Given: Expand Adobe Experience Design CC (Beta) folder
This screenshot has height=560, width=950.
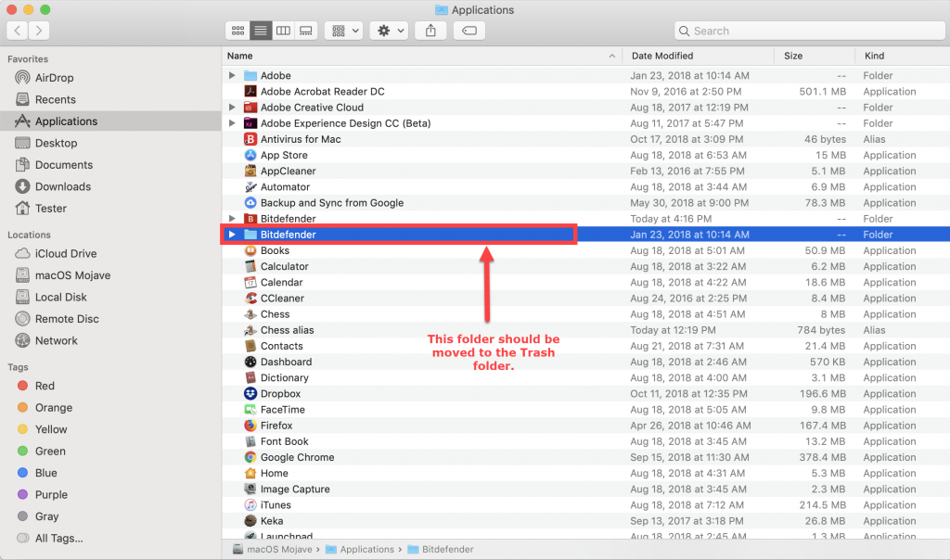Looking at the screenshot, I should click(x=232, y=123).
